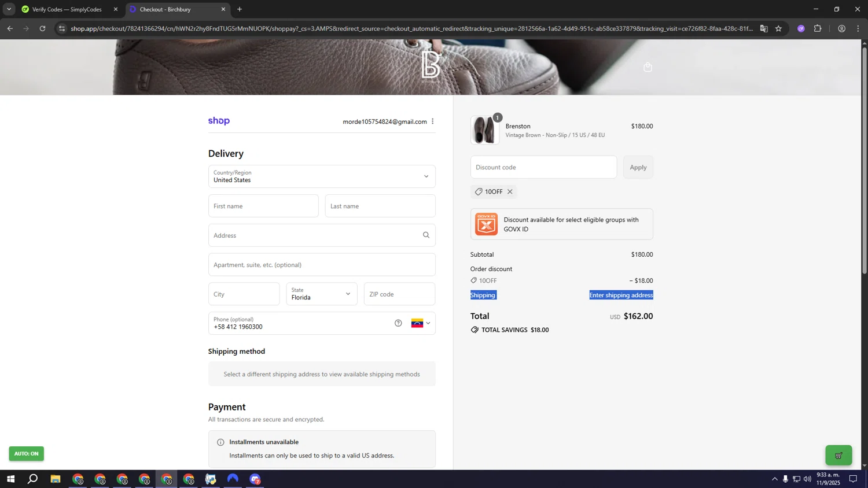Click the GOVX ID logo icon
Viewport: 868px width, 488px height.
(x=486, y=224)
